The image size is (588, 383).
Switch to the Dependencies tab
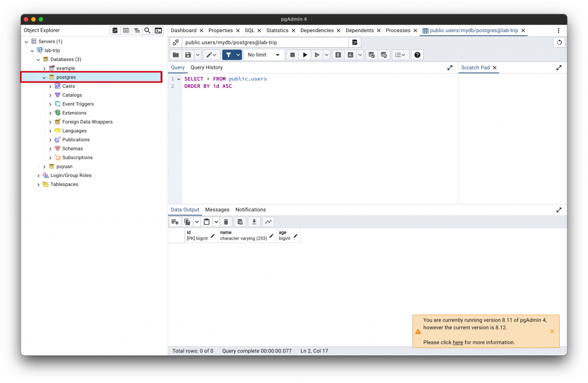(317, 30)
